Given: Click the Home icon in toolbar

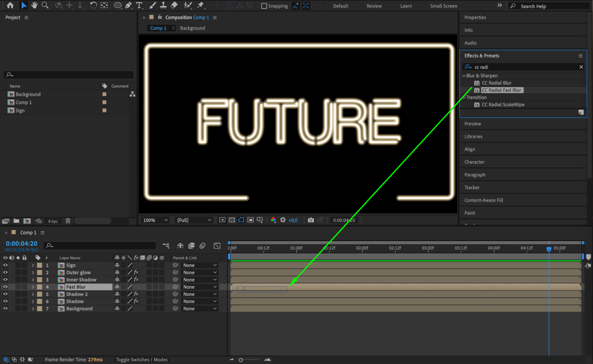Looking at the screenshot, I should click(x=10, y=5).
